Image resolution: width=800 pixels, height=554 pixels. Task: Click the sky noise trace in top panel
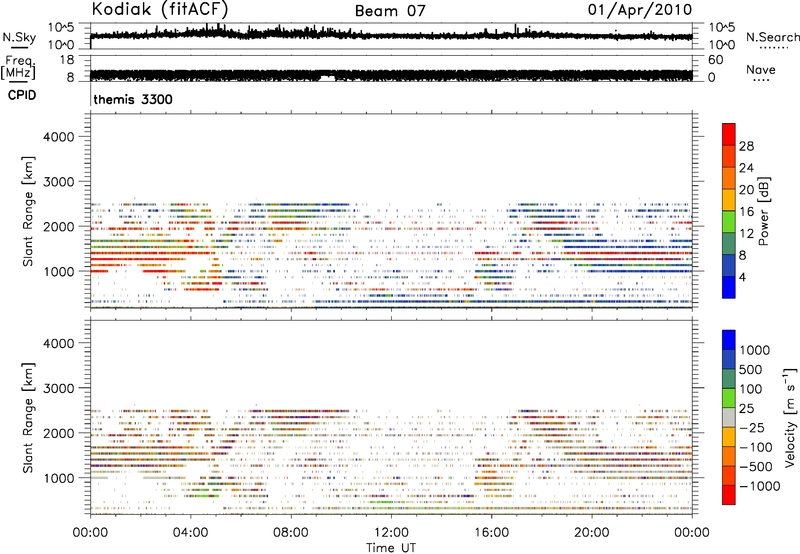(x=391, y=35)
